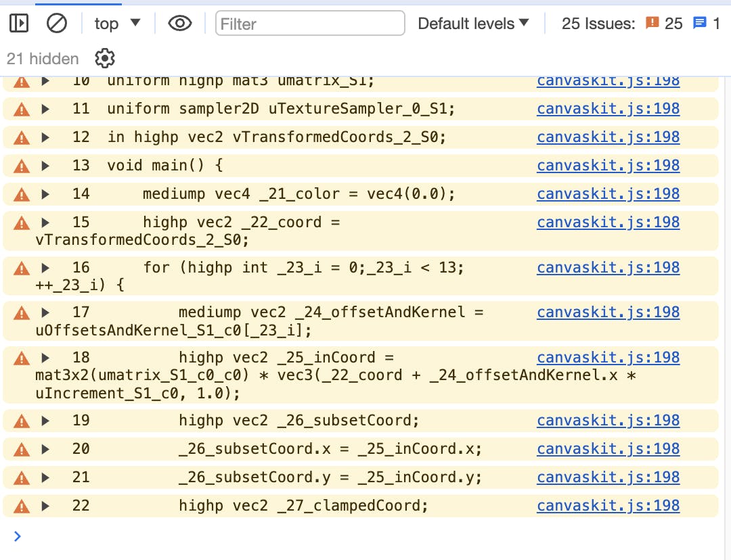Click the warning triangle on line 13

point(22,166)
